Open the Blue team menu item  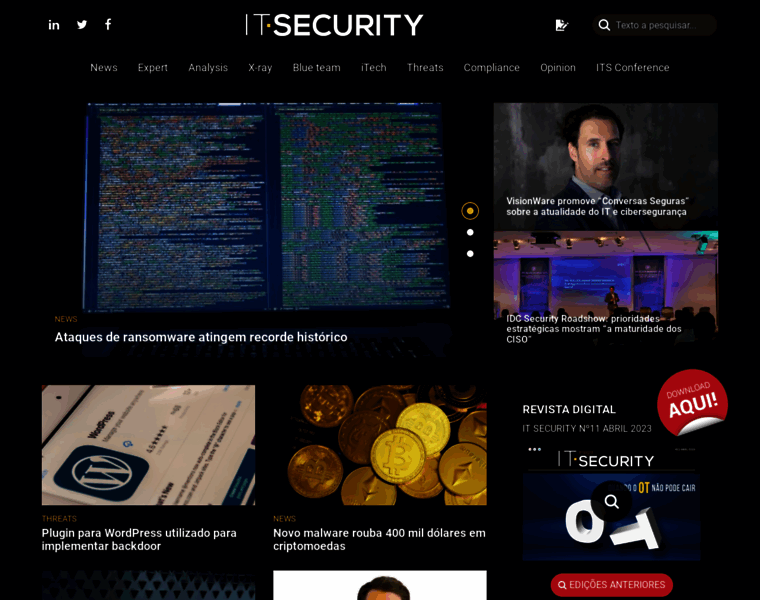click(317, 67)
